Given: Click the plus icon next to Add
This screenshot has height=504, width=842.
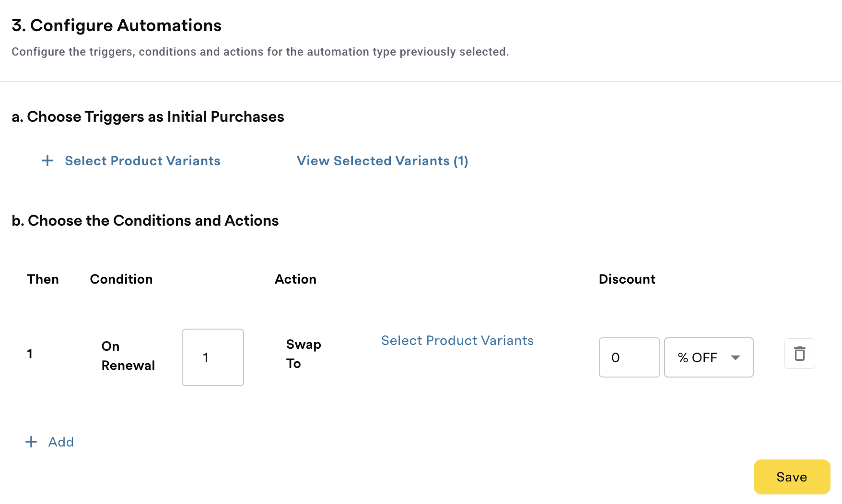Looking at the screenshot, I should pyautogui.click(x=31, y=442).
